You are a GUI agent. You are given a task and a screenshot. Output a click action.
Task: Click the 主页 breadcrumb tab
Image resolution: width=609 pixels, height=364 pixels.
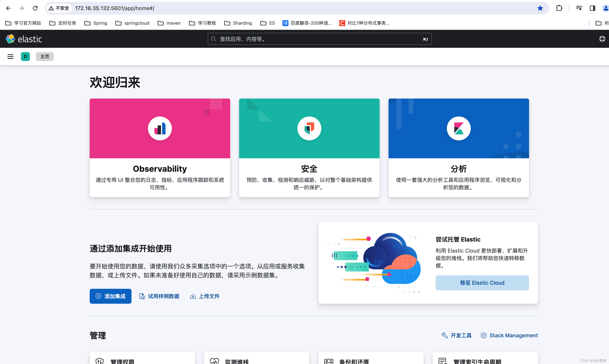[x=45, y=56]
